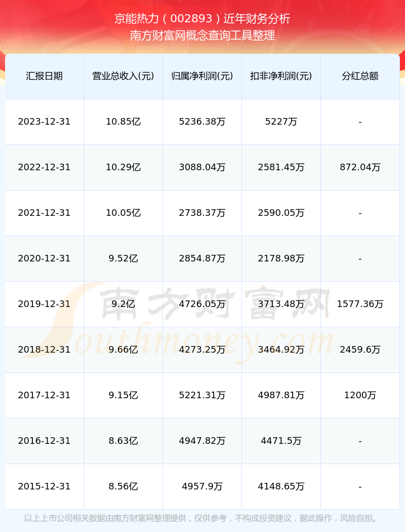Click the dividend value 1200万

(x=360, y=395)
